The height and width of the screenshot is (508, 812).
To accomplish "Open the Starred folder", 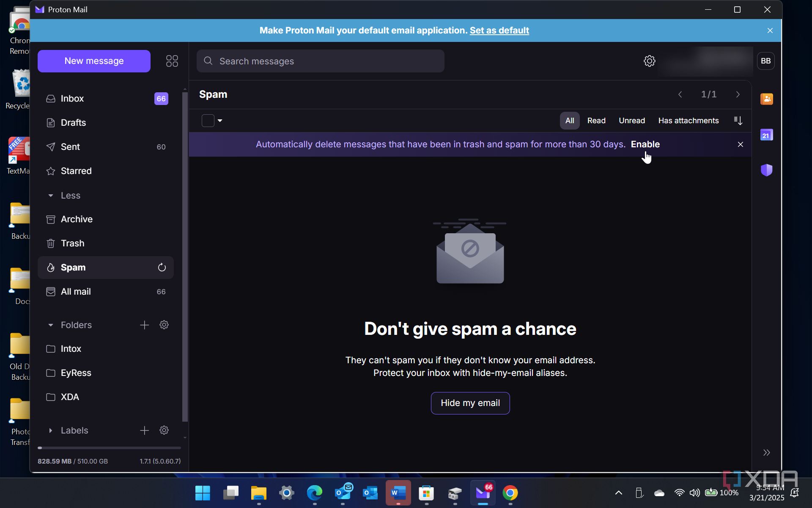I will click(x=106, y=171).
